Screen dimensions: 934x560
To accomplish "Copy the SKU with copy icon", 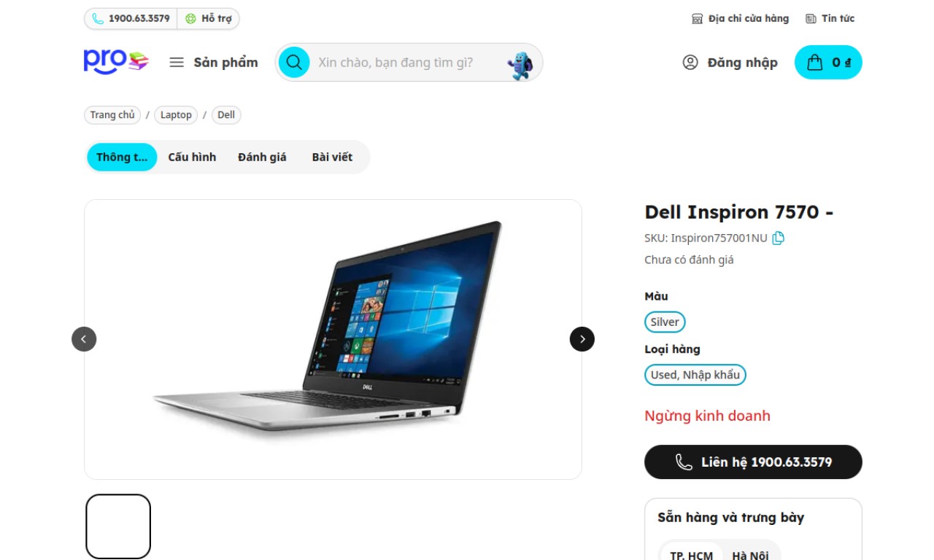I will coord(779,238).
